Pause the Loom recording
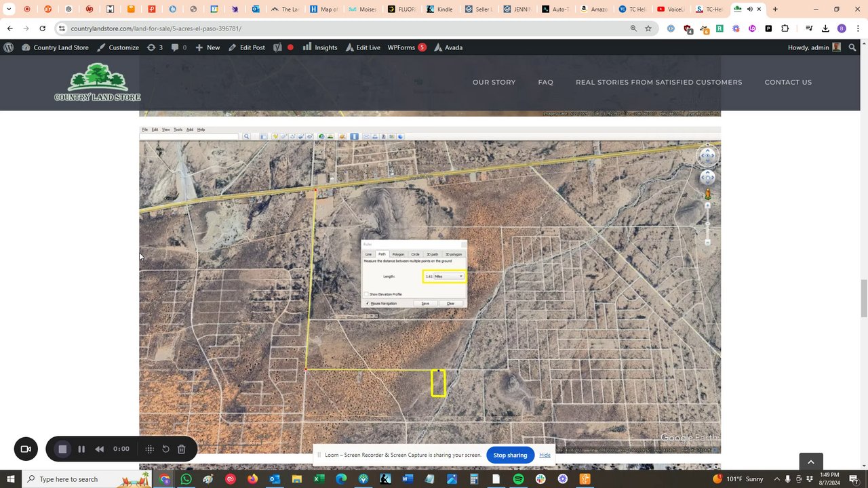 81,449
